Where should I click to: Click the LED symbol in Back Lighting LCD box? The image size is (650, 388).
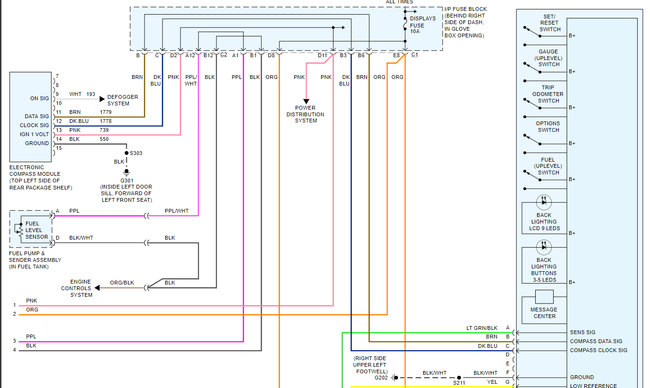pyautogui.click(x=543, y=202)
